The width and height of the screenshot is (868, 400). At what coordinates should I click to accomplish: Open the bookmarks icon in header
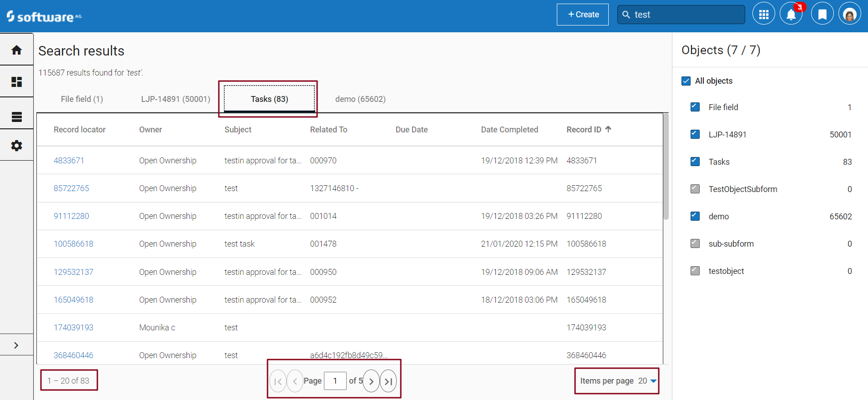pyautogui.click(x=823, y=14)
